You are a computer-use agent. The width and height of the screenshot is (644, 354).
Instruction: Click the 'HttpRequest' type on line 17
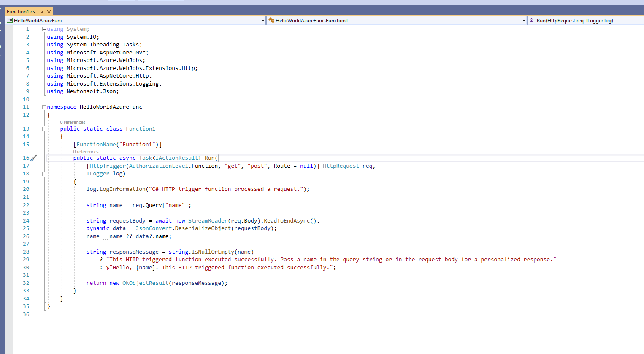[341, 166]
